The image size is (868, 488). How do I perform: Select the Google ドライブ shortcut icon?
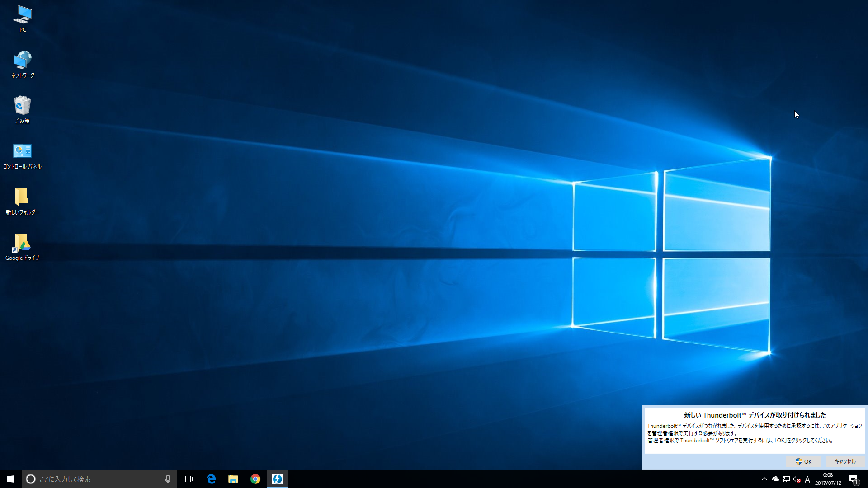[23, 247]
